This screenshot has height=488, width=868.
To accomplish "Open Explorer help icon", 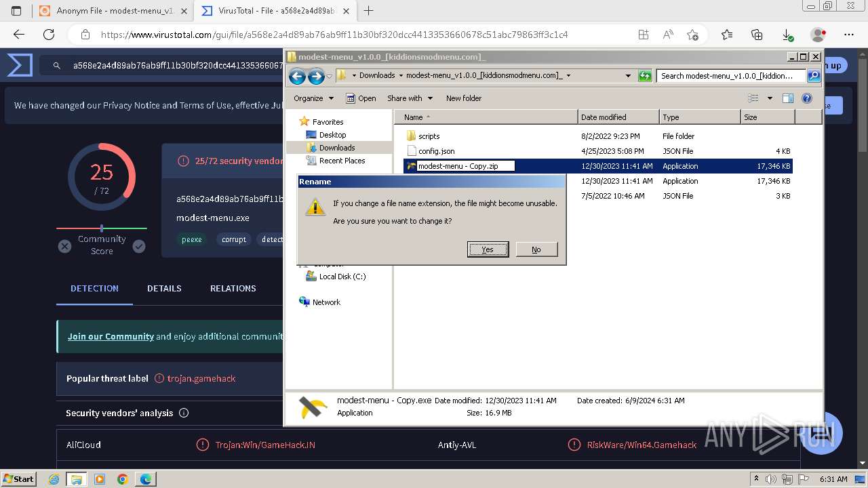I will coord(807,98).
